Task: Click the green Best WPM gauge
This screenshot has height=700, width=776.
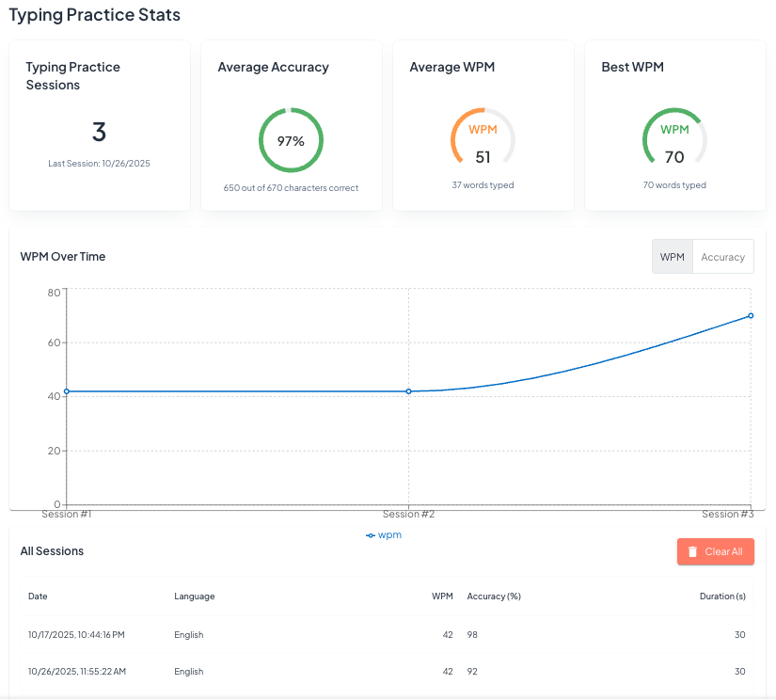Action: 673,139
